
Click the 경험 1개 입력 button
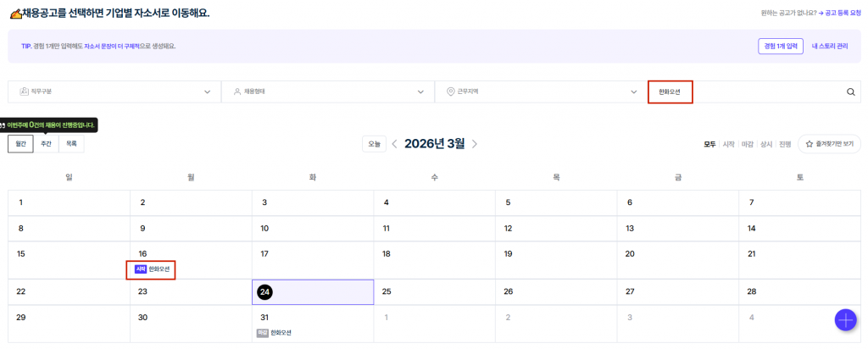pyautogui.click(x=780, y=46)
